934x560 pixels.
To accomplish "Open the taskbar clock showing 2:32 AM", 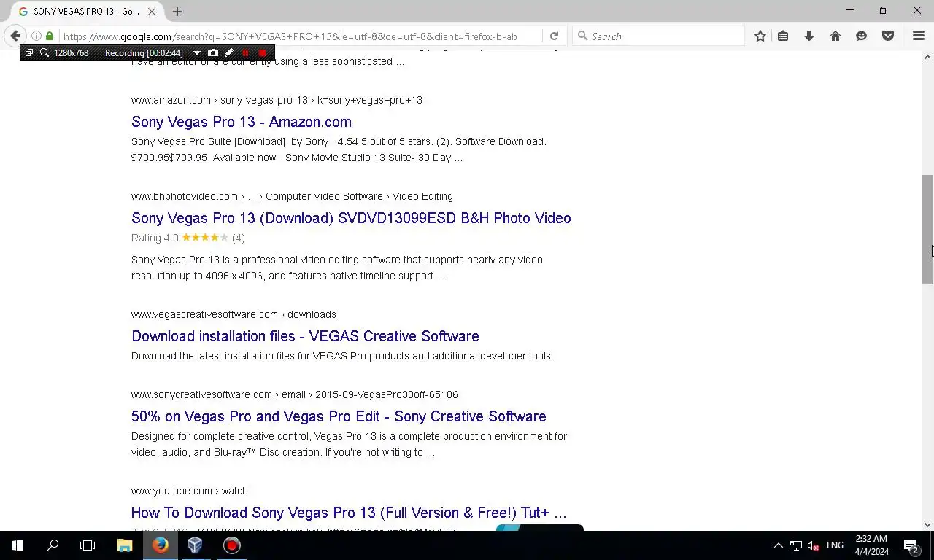I will (x=871, y=545).
